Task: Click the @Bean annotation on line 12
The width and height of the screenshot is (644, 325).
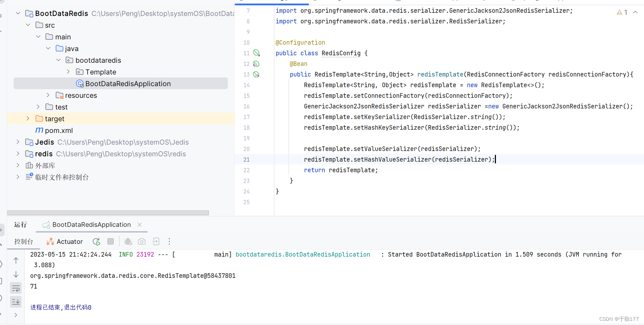Action: point(299,64)
